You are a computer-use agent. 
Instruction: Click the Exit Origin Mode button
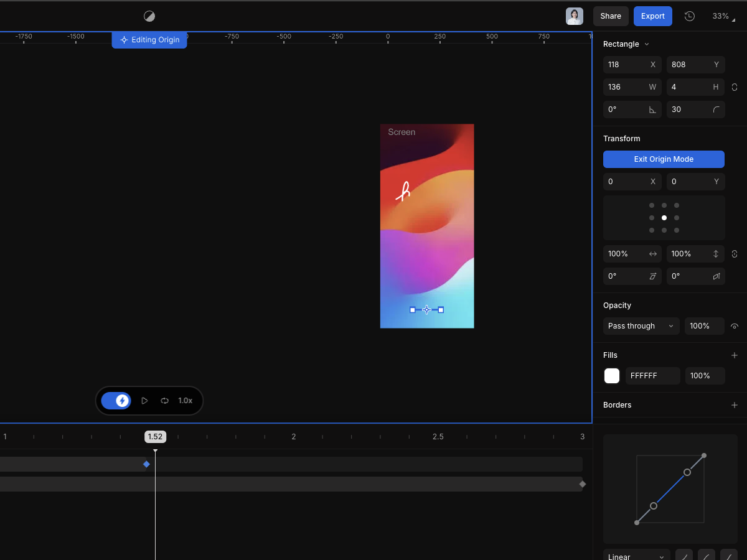(664, 159)
